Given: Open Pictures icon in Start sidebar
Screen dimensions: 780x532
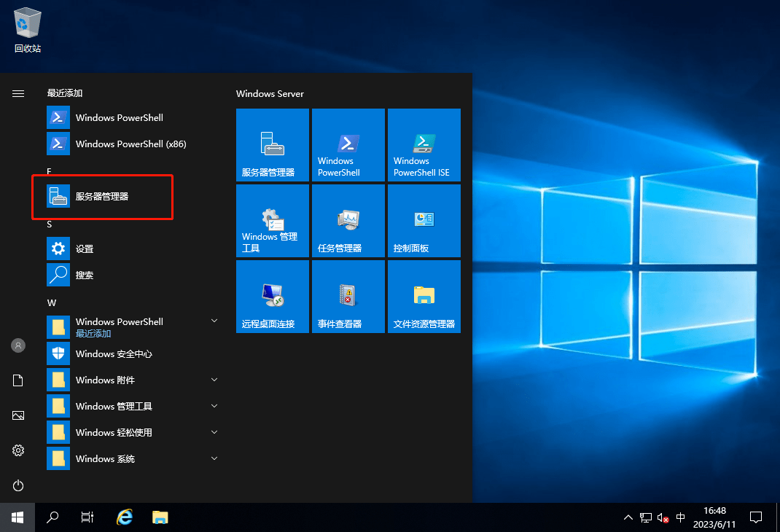Looking at the screenshot, I should (18, 415).
